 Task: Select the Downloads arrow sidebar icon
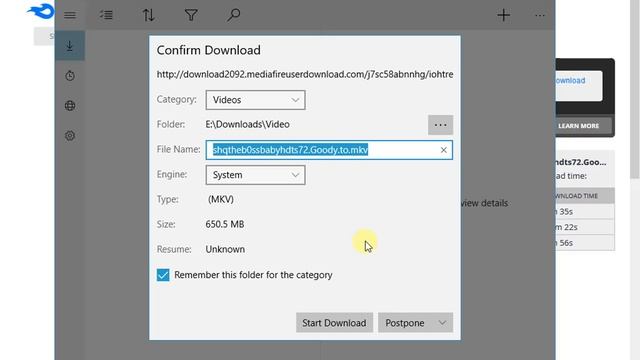[x=70, y=45]
